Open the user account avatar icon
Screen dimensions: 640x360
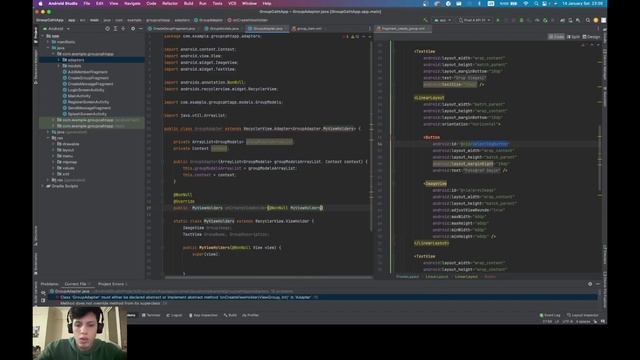(596, 20)
